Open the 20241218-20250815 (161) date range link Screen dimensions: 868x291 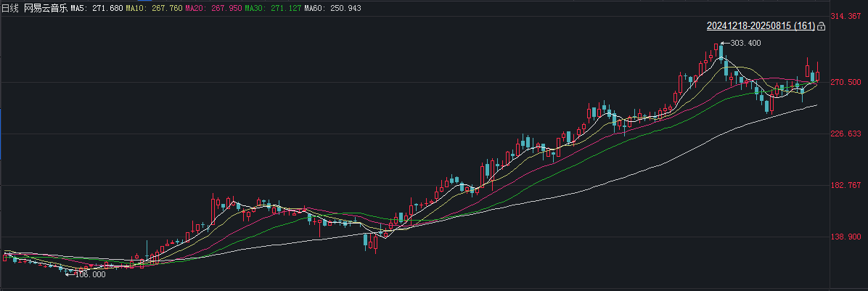[x=761, y=26]
